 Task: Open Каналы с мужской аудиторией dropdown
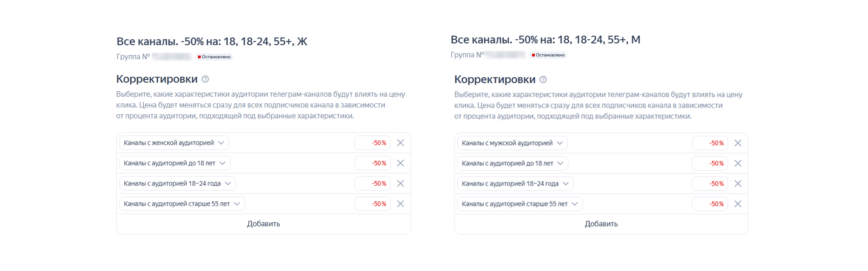pos(512,143)
